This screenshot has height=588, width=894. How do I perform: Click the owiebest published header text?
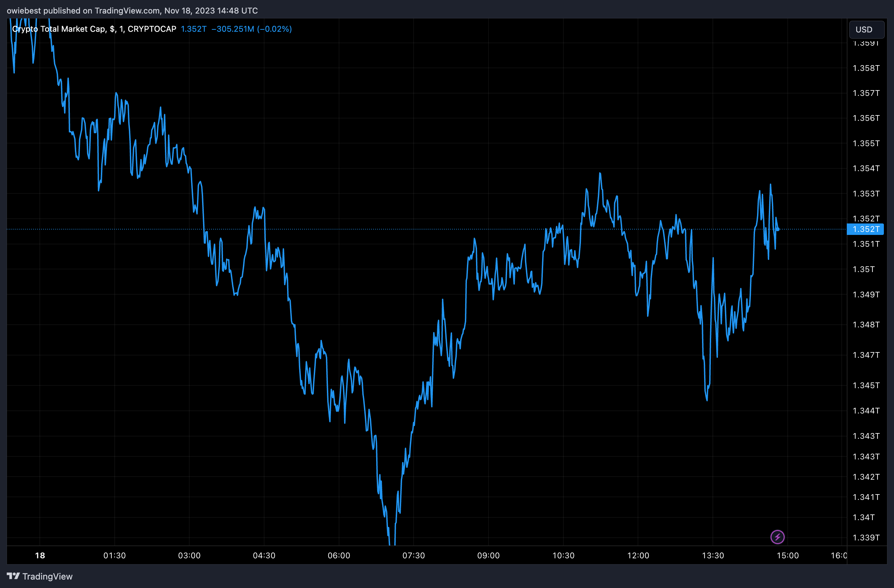(x=132, y=10)
